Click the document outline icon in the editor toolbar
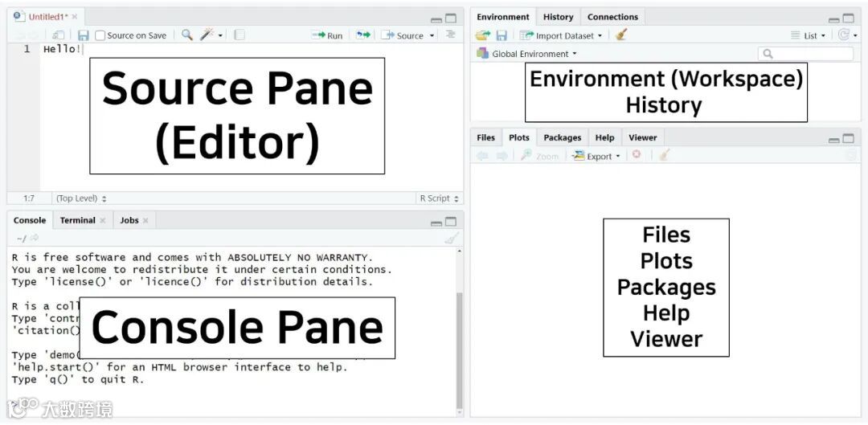 [451, 35]
